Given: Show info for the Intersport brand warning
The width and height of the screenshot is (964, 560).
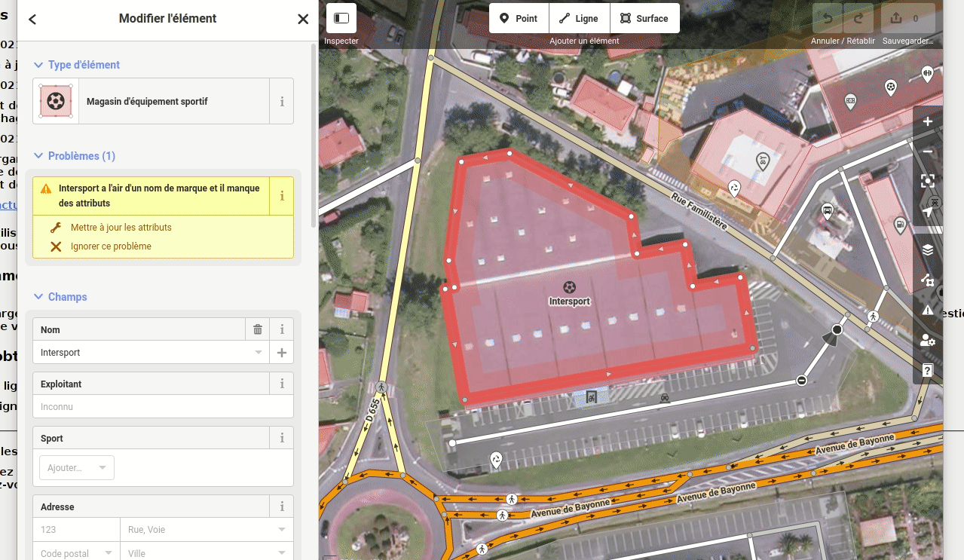Looking at the screenshot, I should point(282,196).
